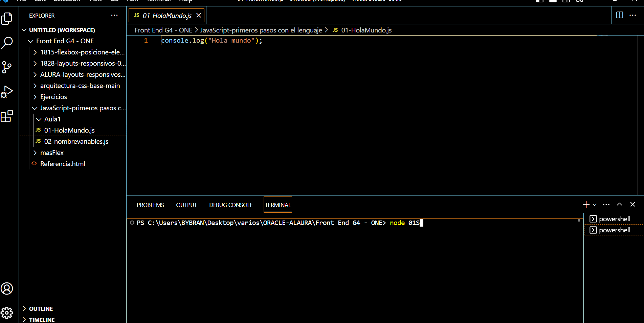Viewport: 644px width, 323px height.
Task: Collapse the UNTITLED (WORKSPACE) section
Action: (x=24, y=30)
